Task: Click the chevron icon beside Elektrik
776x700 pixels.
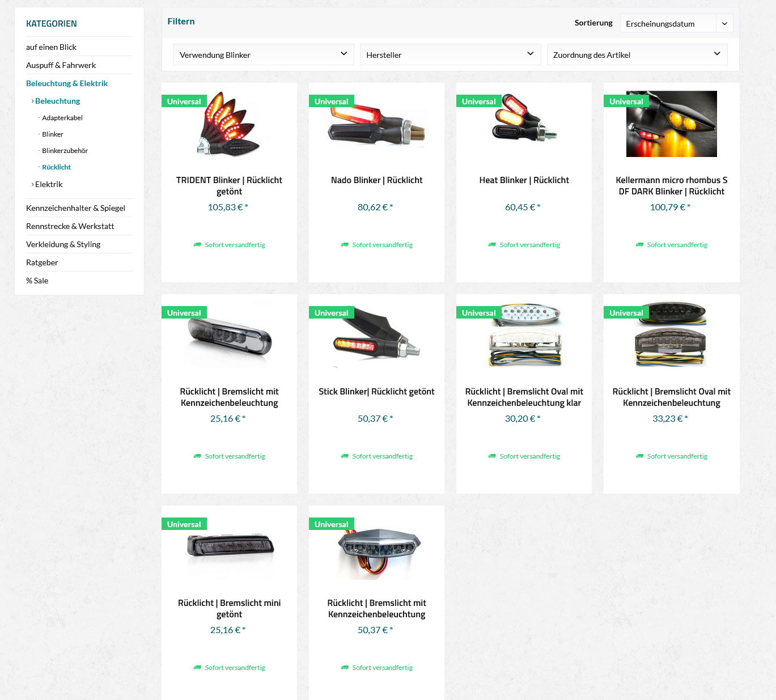Action: [x=32, y=184]
